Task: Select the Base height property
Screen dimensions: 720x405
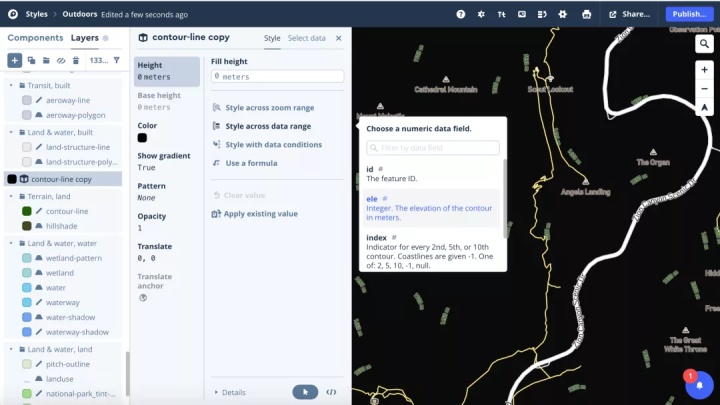Action: coord(167,101)
